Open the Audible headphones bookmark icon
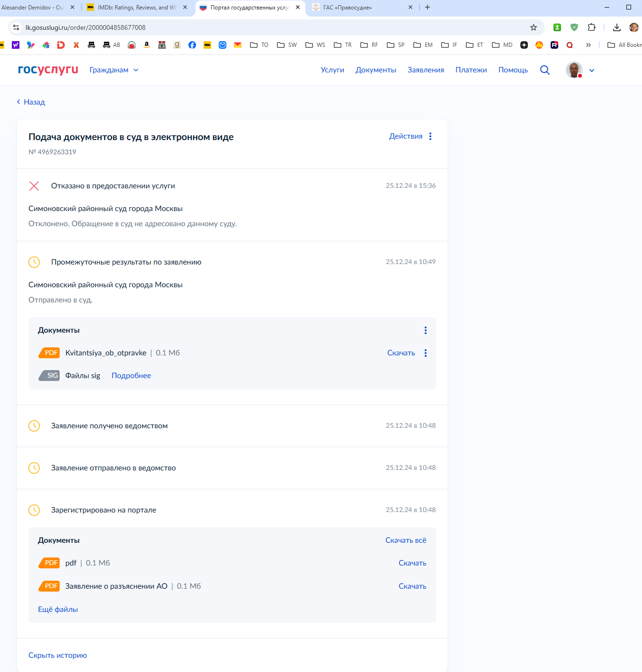642x672 pixels. [132, 45]
